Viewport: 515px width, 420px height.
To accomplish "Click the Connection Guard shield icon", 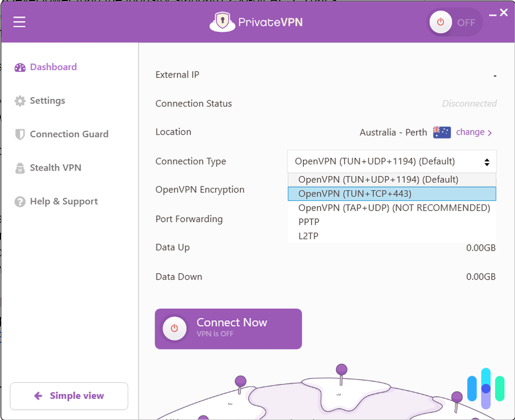I will [20, 134].
